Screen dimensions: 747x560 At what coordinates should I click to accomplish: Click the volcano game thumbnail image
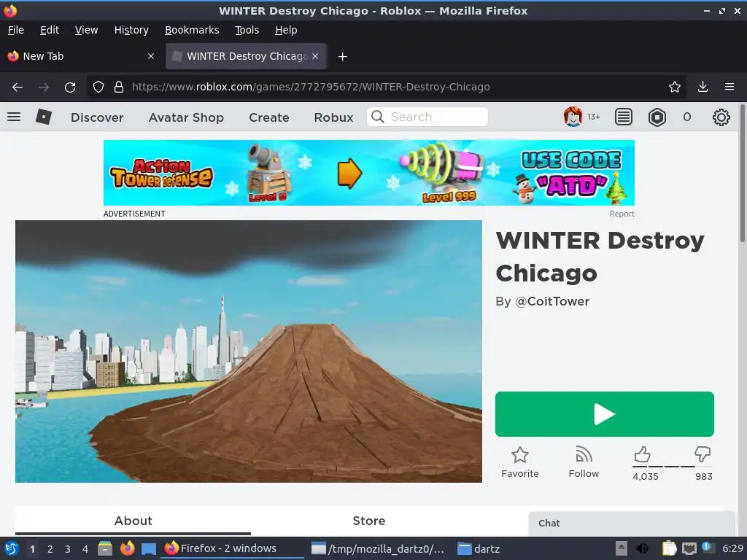click(x=249, y=351)
